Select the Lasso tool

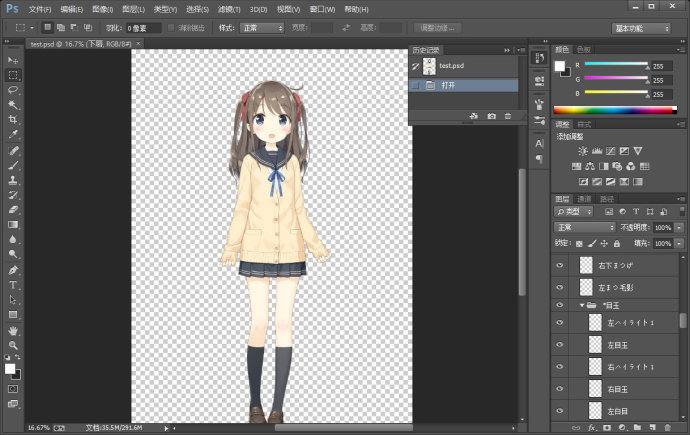pos(14,89)
